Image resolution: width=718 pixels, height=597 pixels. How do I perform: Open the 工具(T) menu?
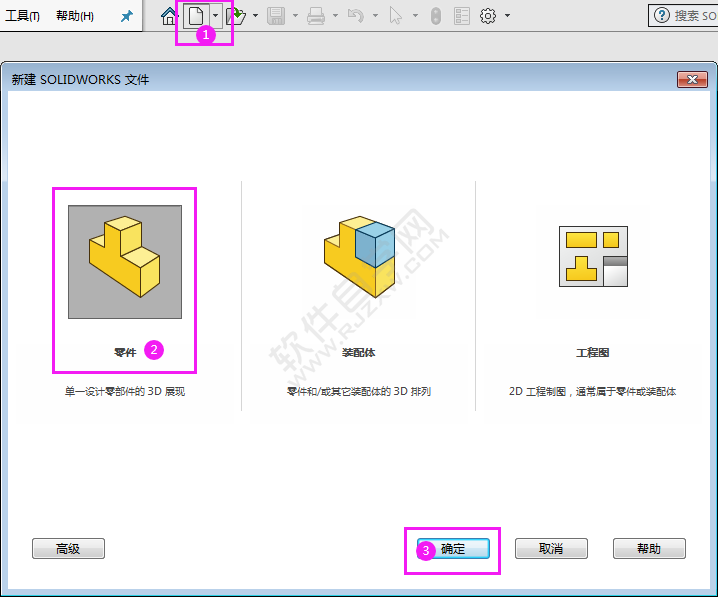click(22, 16)
